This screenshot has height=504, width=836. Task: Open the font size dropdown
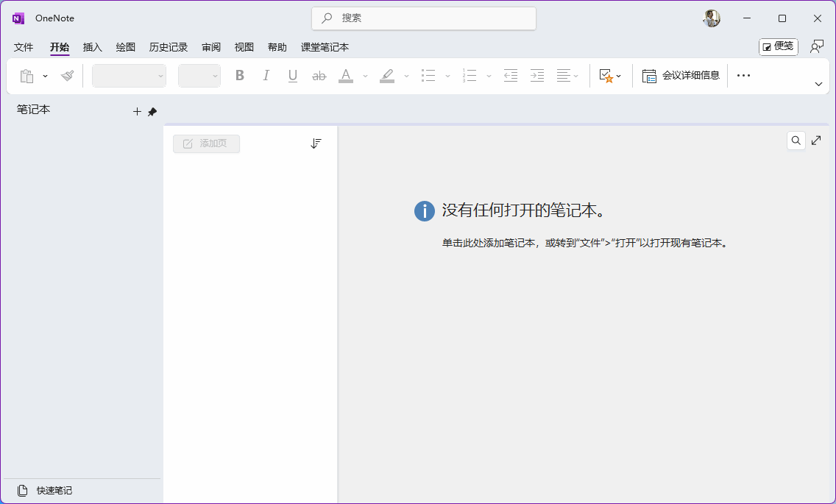pos(199,76)
